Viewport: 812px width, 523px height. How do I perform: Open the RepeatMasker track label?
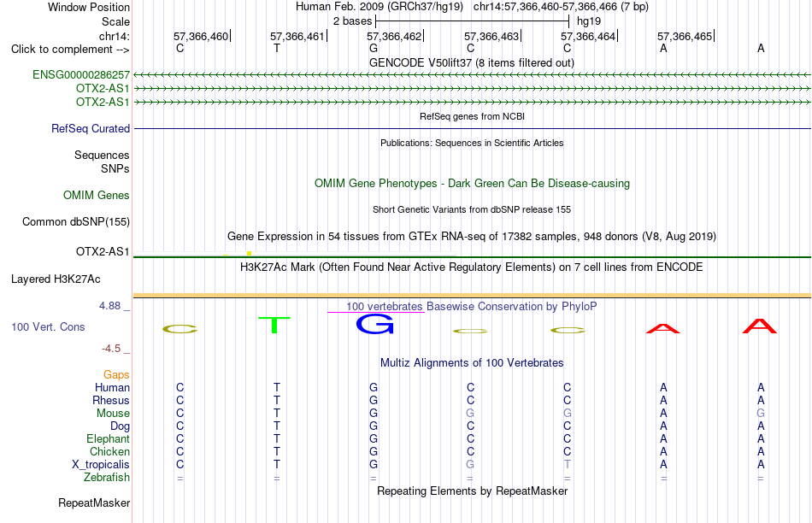pyautogui.click(x=94, y=502)
